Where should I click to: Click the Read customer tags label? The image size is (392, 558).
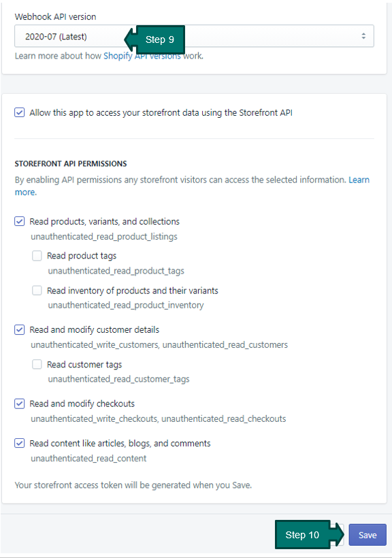point(84,365)
